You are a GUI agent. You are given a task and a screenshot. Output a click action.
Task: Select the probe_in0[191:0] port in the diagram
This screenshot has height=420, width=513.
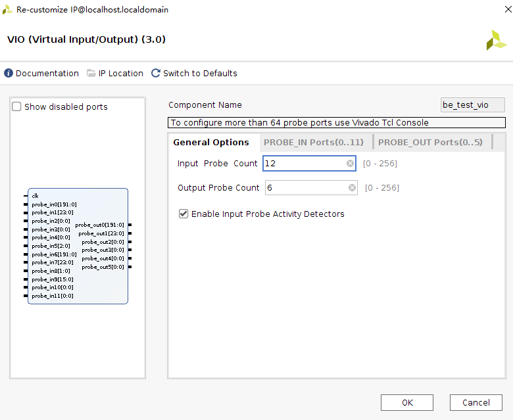(x=53, y=204)
